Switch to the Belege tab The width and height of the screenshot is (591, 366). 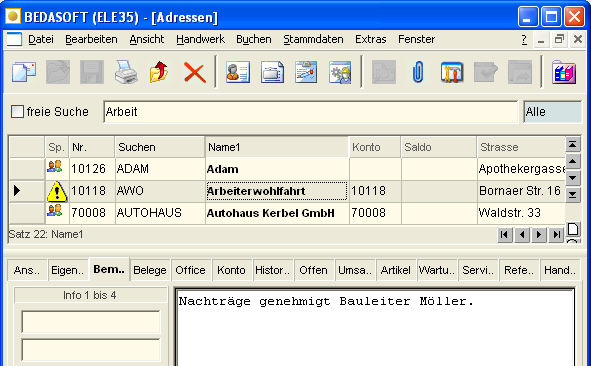point(150,270)
